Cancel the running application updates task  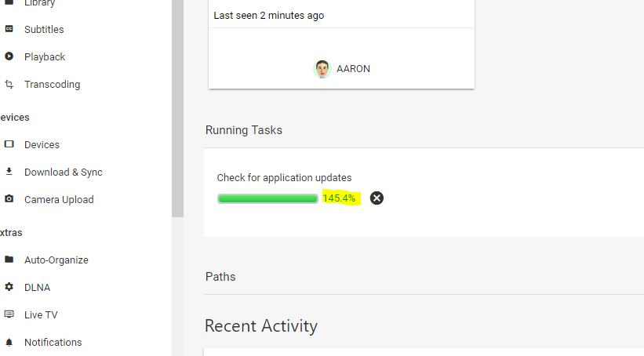coord(377,198)
